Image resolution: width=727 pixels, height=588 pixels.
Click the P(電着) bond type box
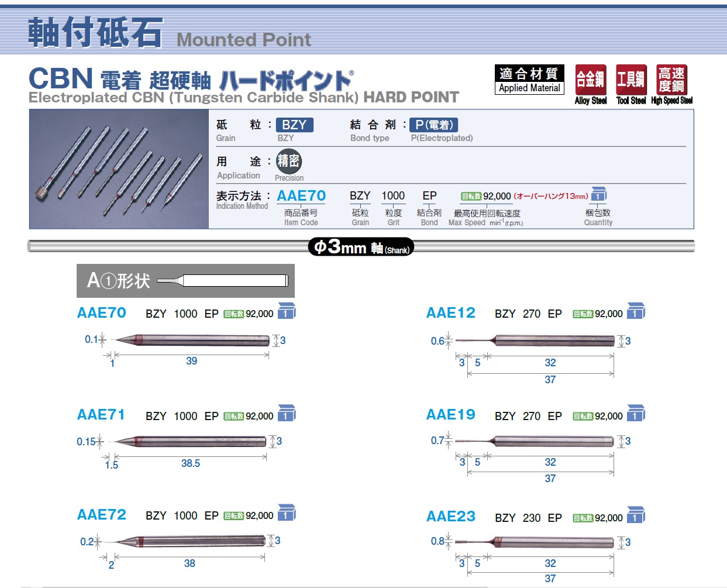pyautogui.click(x=434, y=125)
